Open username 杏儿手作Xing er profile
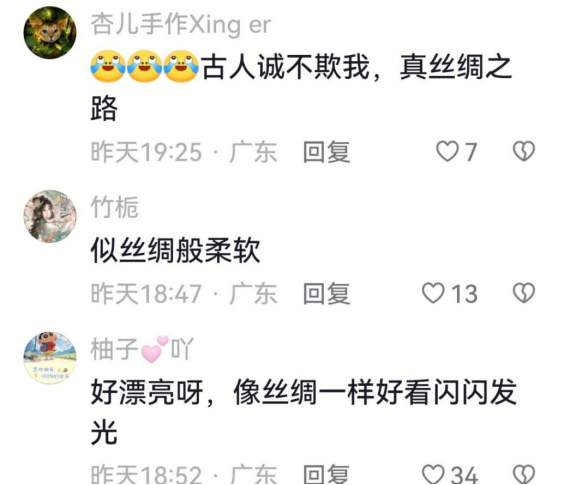The image size is (564, 485). point(181,24)
